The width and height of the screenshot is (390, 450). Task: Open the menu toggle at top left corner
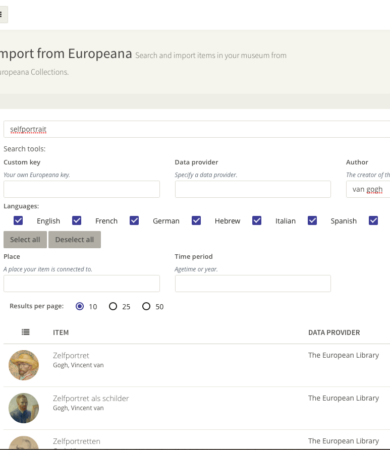pyautogui.click(x=3, y=15)
